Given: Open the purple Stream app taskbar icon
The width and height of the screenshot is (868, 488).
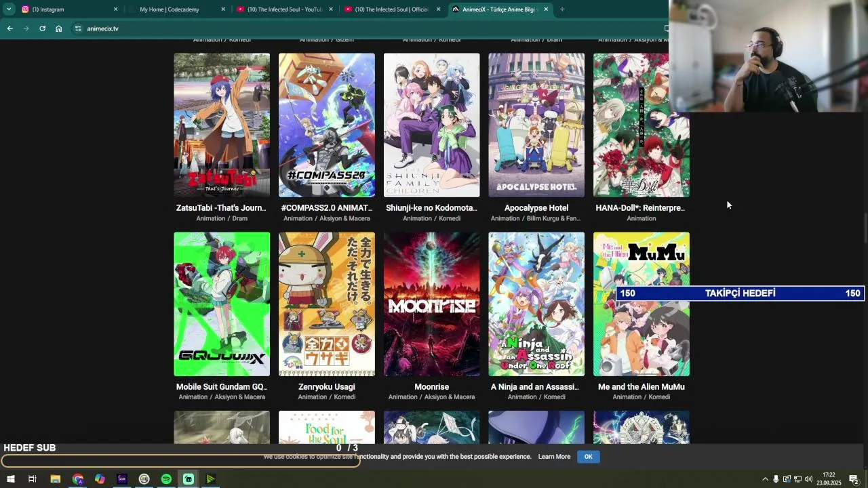Looking at the screenshot, I should coord(122,479).
